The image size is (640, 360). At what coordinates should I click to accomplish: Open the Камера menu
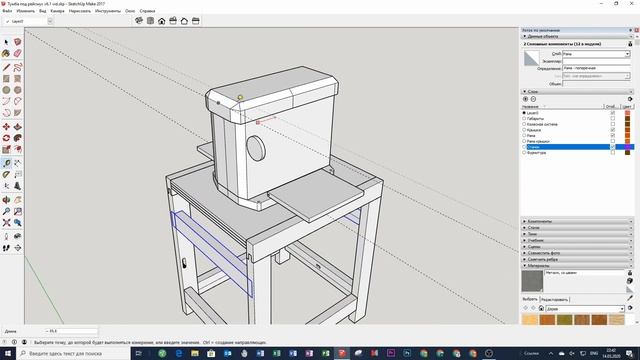[57, 11]
